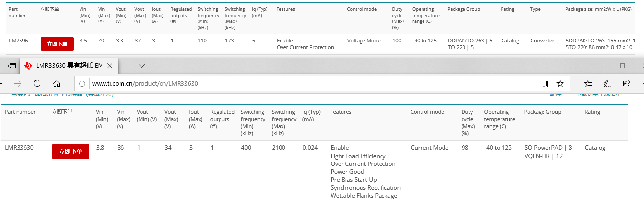This screenshot has width=644, height=203.
Task: Click VQFN-HR | 12 package cell
Action: (x=543, y=156)
